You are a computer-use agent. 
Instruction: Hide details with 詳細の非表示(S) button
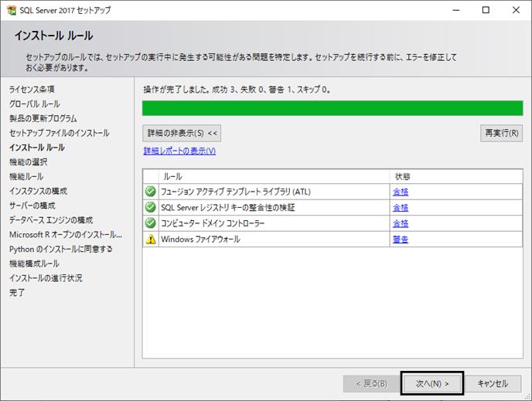(182, 133)
